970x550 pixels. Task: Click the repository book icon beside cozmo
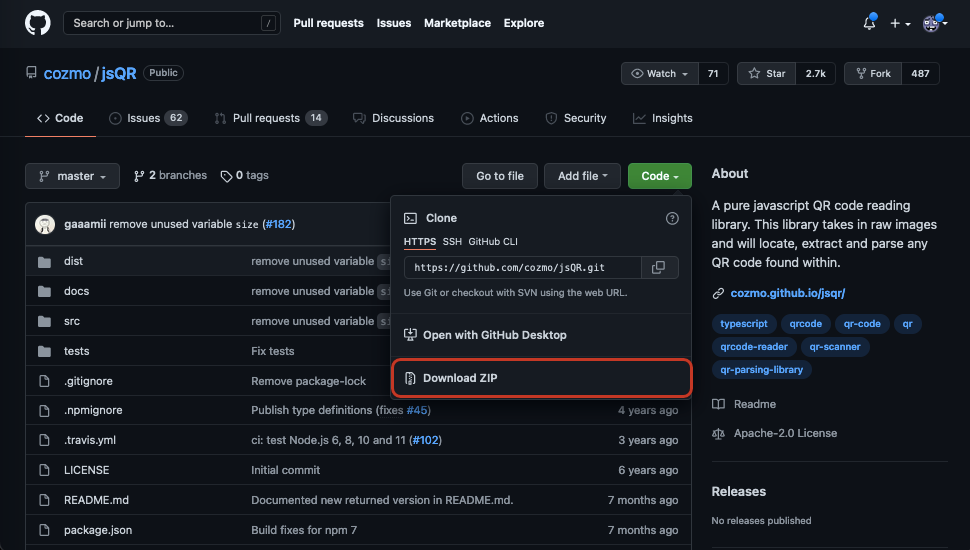tap(32, 72)
